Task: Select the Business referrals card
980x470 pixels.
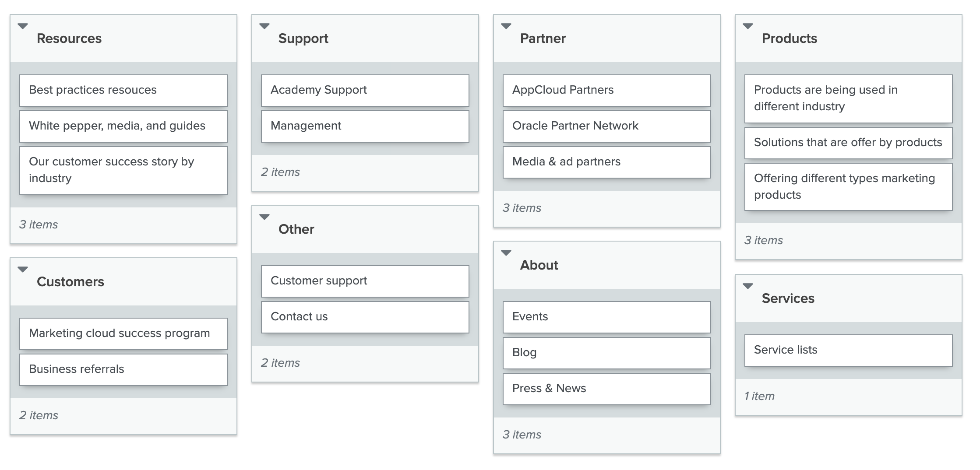Action: 123,369
